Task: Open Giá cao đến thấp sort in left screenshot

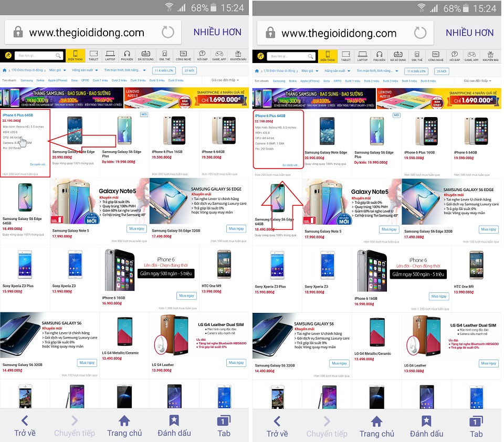Action: [x=225, y=80]
